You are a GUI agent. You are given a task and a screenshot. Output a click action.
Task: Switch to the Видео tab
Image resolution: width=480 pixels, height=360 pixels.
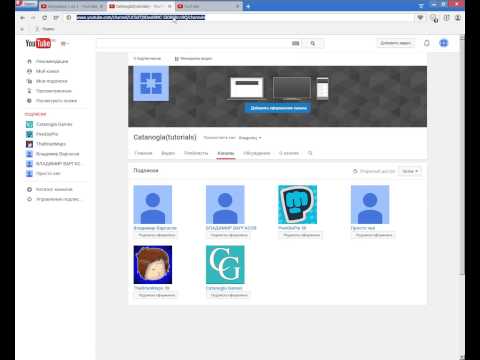tap(168, 153)
